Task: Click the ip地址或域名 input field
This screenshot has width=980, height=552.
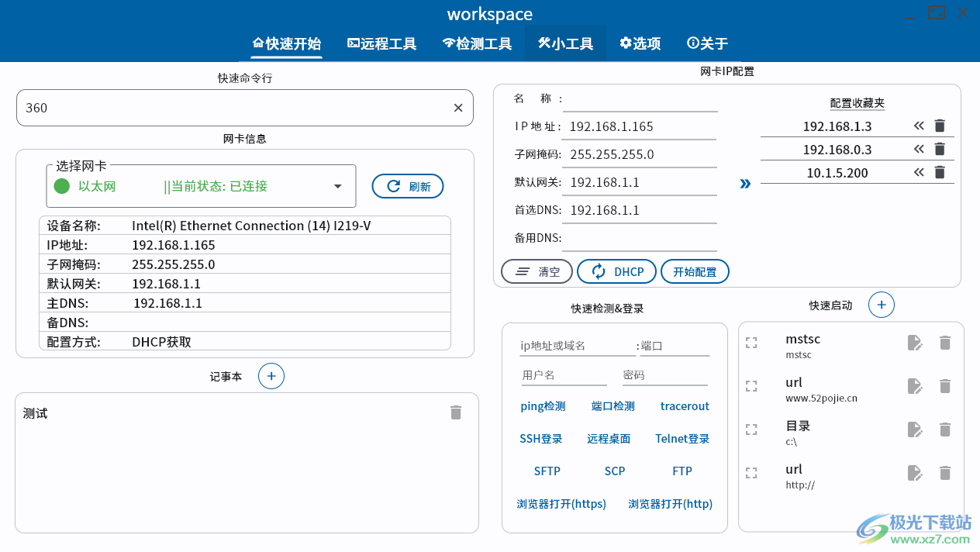Action: click(577, 346)
